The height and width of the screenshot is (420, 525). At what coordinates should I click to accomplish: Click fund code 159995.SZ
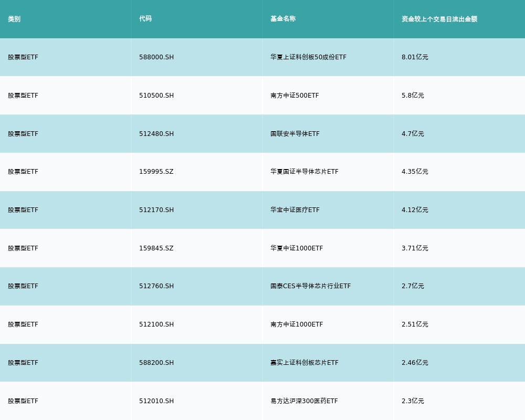[156, 172]
